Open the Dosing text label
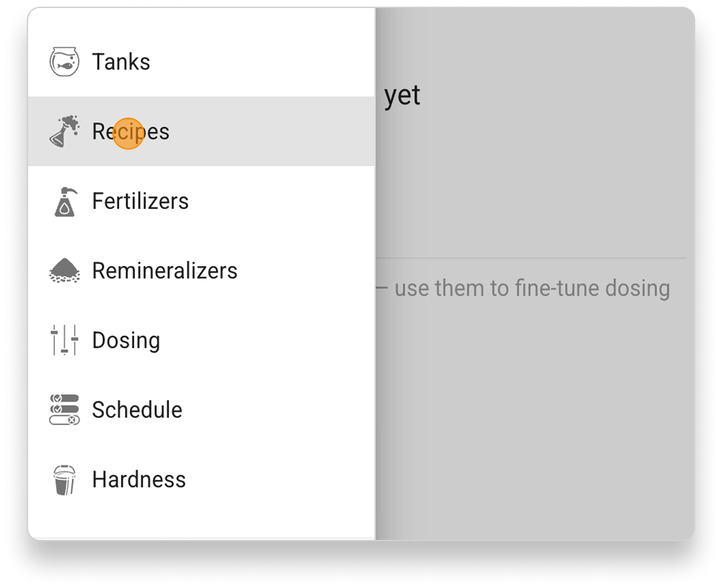722x588 pixels. (126, 340)
